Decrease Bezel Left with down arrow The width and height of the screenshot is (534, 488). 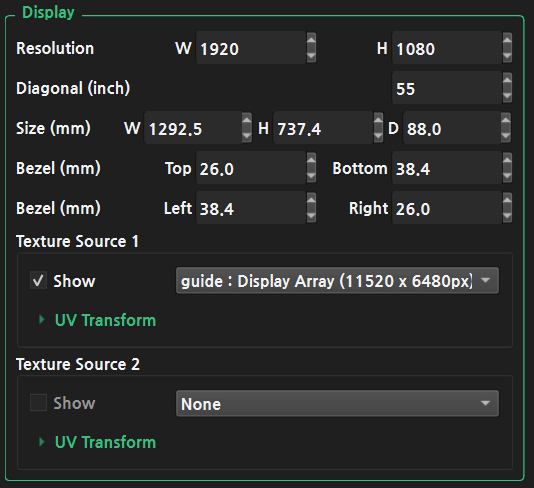311,215
